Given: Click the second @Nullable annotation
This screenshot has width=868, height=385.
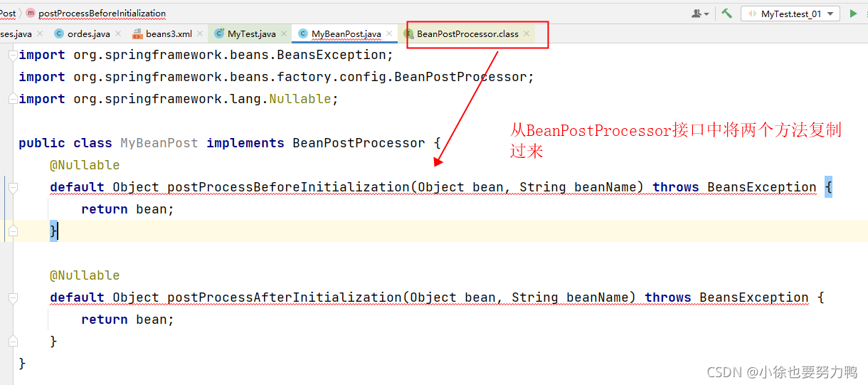Looking at the screenshot, I should [85, 275].
